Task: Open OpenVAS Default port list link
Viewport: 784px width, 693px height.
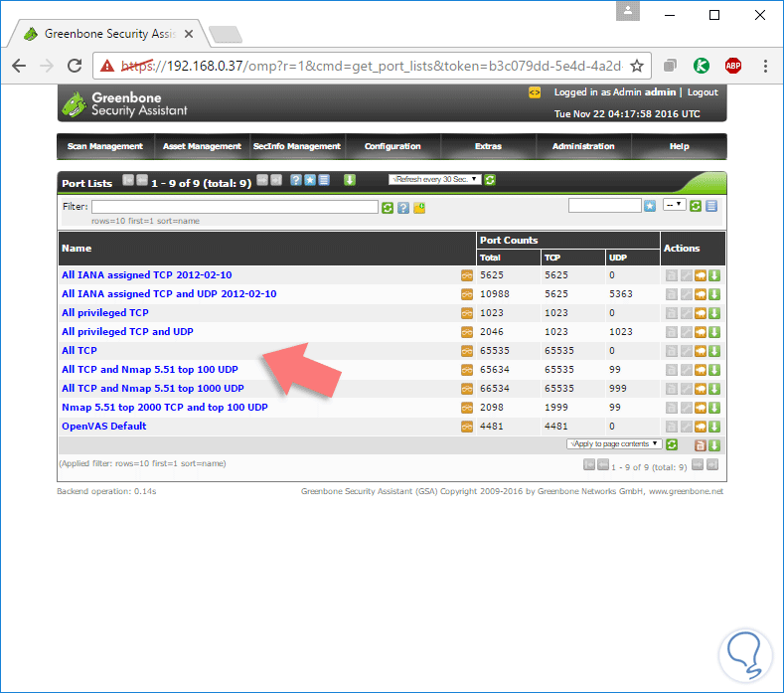Action: click(x=104, y=426)
